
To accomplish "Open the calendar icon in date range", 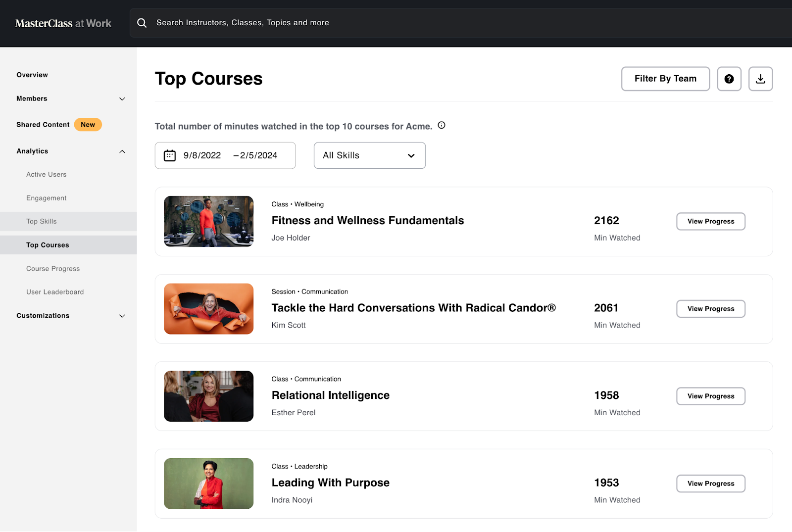I will pos(170,155).
